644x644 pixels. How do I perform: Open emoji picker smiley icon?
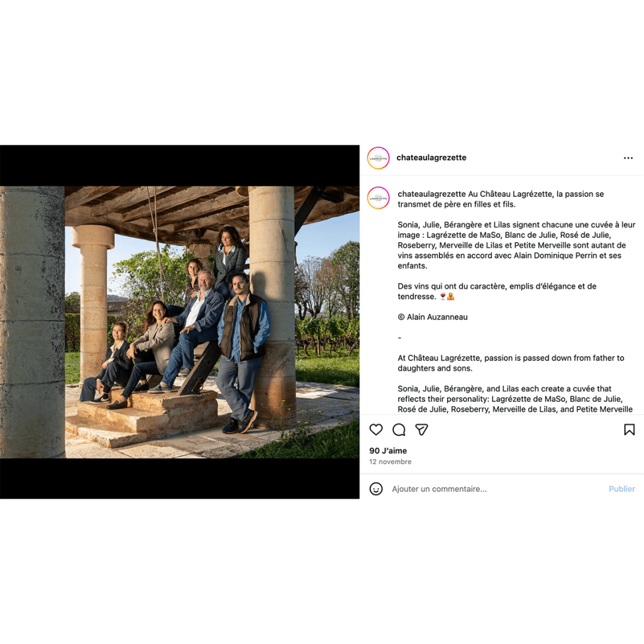(x=376, y=489)
